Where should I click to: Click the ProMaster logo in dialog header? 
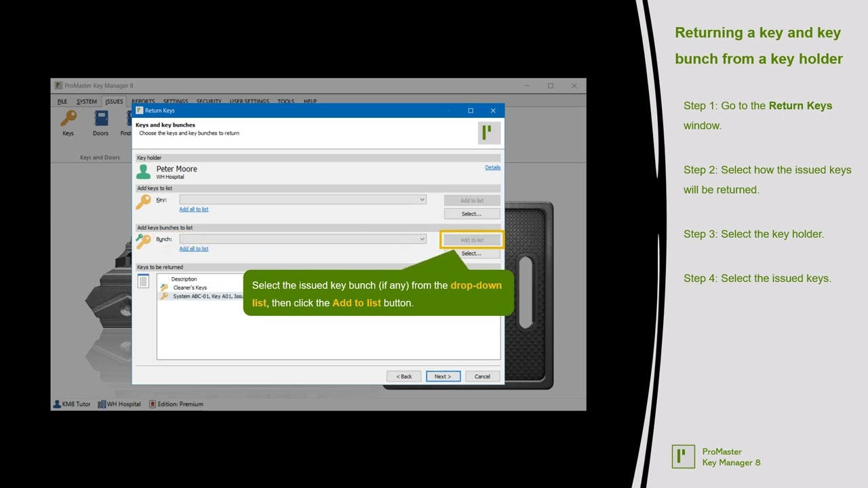point(489,133)
